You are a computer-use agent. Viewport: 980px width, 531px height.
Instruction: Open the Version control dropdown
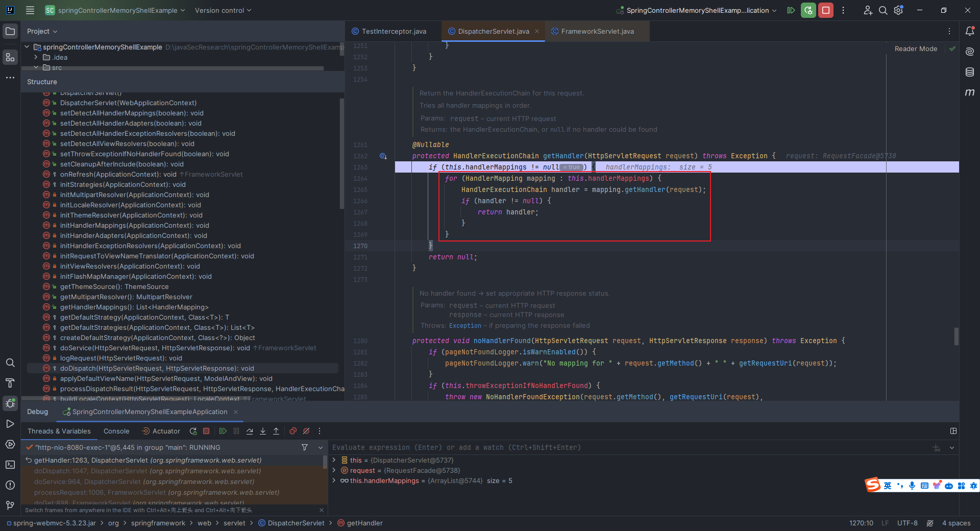223,10
